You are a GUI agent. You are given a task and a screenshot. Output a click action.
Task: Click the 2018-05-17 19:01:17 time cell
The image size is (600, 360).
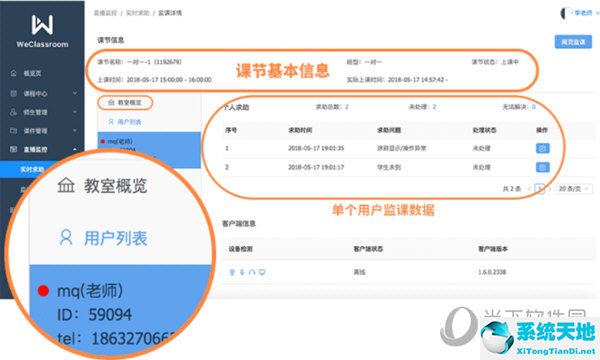[x=316, y=167]
